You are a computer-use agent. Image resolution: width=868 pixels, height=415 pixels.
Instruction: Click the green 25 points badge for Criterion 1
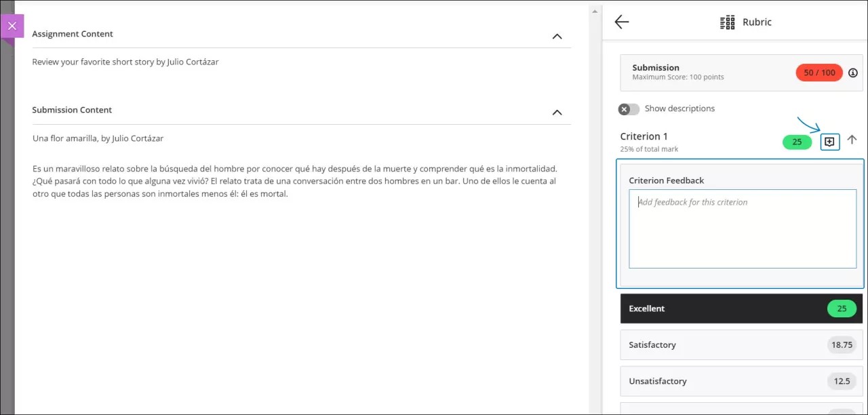click(797, 142)
